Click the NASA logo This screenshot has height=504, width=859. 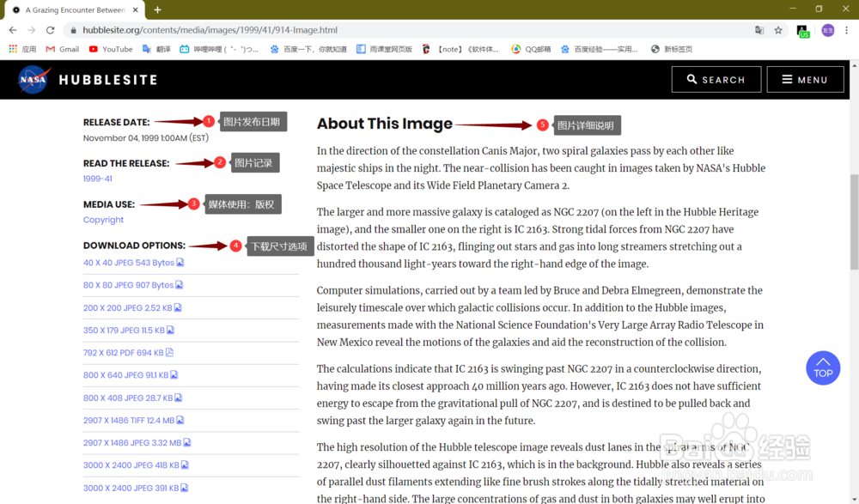(34, 80)
